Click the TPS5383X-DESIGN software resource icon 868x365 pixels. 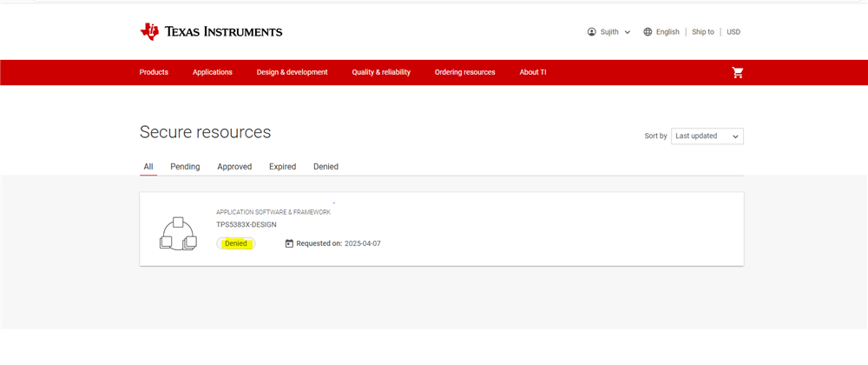point(178,234)
